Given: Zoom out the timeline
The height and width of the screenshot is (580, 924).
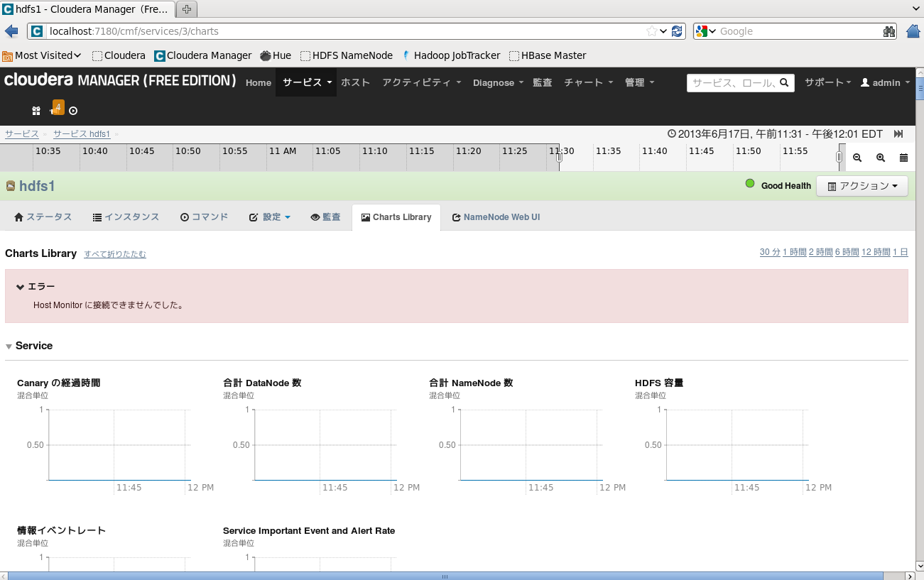Looking at the screenshot, I should (857, 158).
